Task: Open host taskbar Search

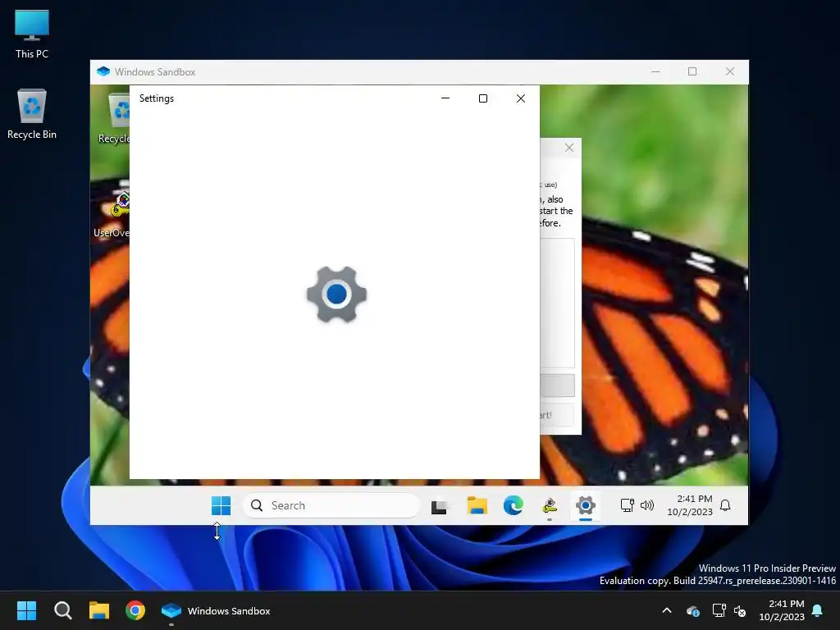Action: point(62,610)
